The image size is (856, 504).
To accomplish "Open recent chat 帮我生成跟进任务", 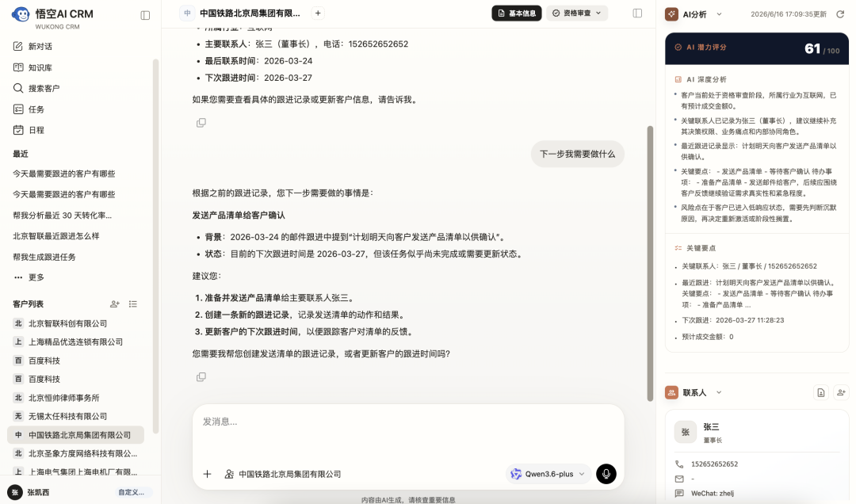I will (x=44, y=257).
